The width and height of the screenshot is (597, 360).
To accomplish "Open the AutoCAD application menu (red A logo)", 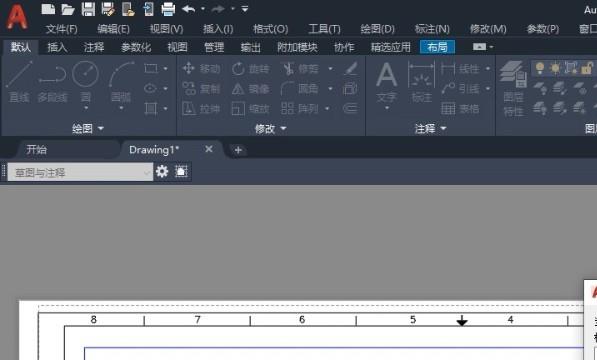I will tap(17, 17).
